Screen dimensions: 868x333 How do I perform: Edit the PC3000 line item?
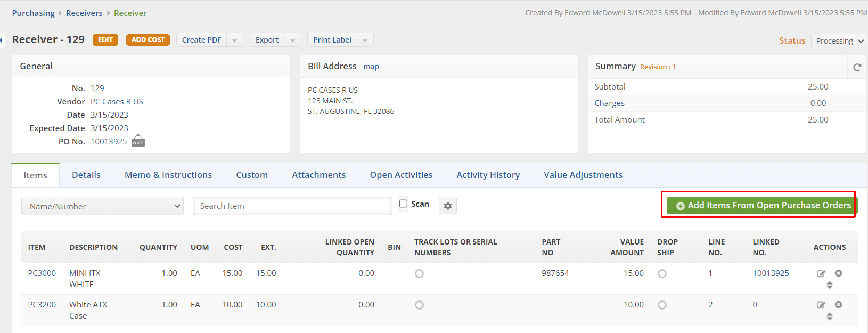[x=821, y=273]
